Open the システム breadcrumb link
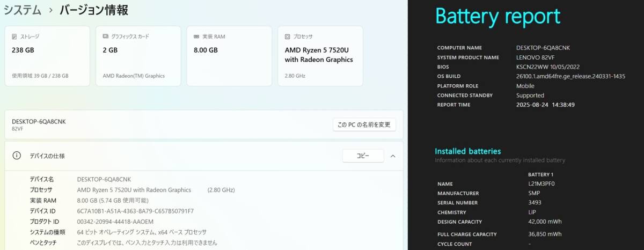 (x=23, y=10)
